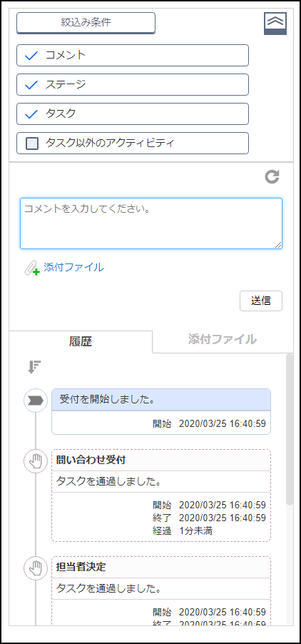The image size is (301, 644).
Task: Enable the タスク以外のアクティビティ checkbox
Action: (32, 144)
